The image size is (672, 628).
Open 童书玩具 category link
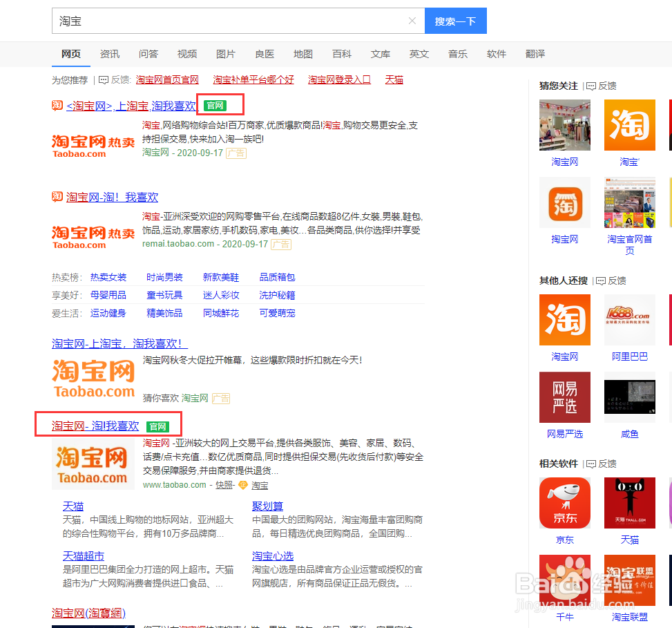click(x=164, y=296)
